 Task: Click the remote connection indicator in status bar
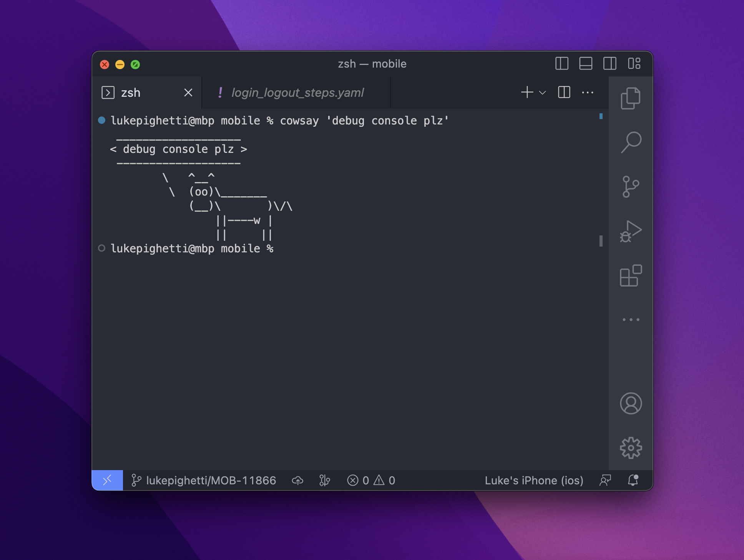coord(108,480)
